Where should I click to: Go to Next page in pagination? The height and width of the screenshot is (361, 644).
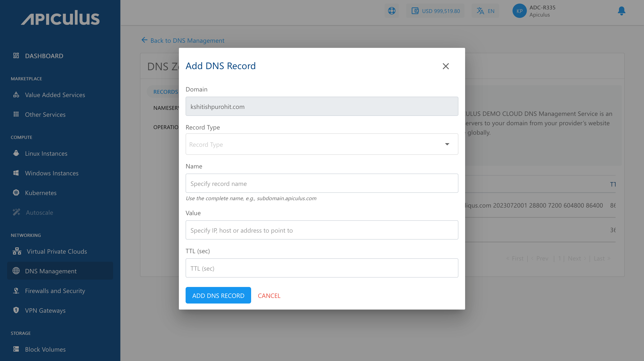point(577,258)
